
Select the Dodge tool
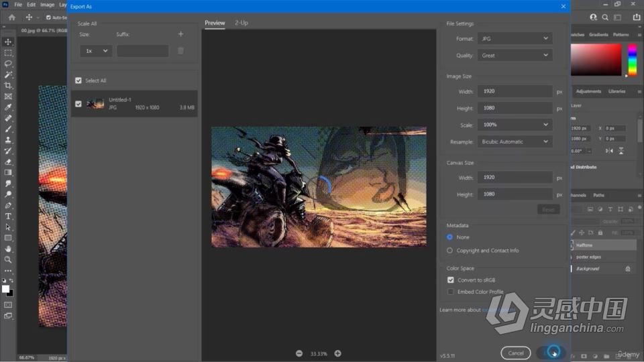click(x=8, y=194)
